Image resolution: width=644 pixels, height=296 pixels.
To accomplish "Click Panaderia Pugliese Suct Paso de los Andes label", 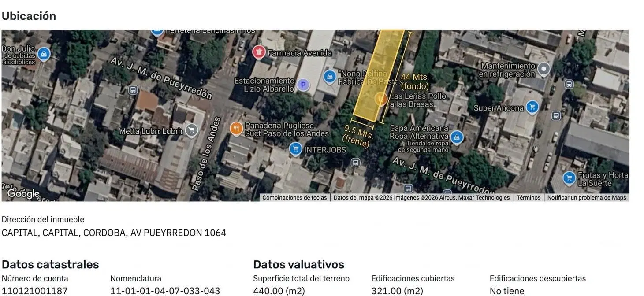I will pos(287,129).
